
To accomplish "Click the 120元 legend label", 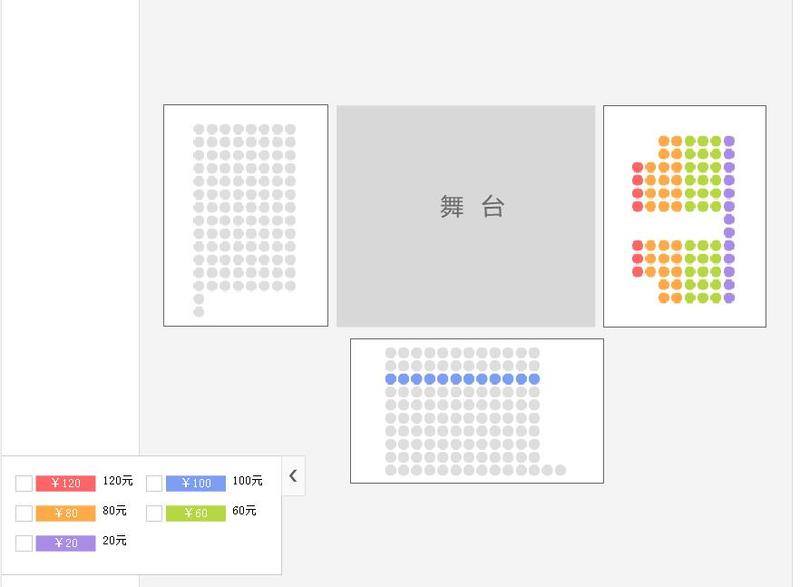I will 118,481.
